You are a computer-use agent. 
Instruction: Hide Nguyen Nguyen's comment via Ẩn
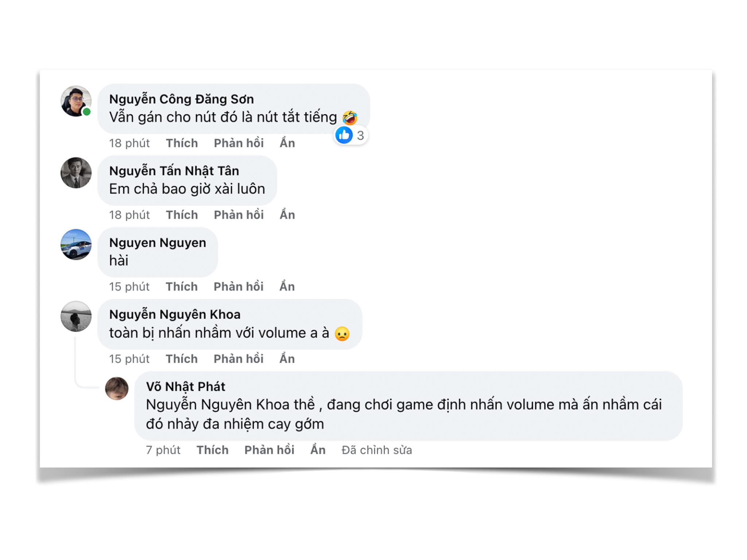click(287, 287)
